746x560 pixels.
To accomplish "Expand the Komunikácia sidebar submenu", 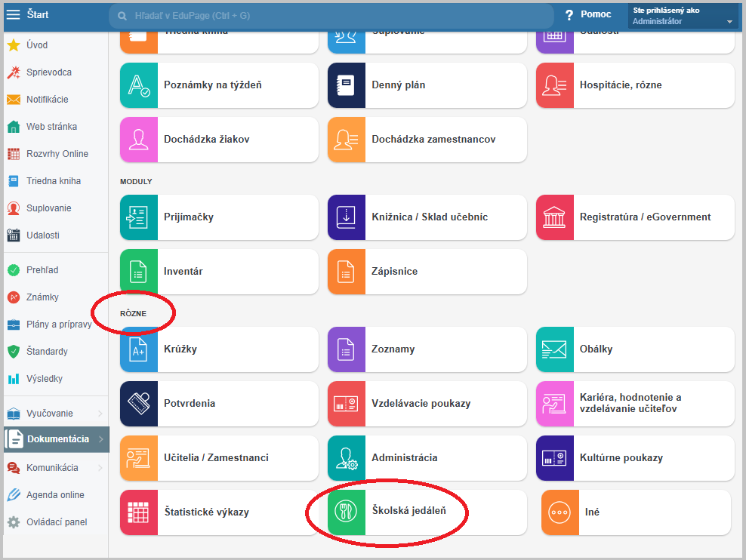I will pyautogui.click(x=100, y=468).
